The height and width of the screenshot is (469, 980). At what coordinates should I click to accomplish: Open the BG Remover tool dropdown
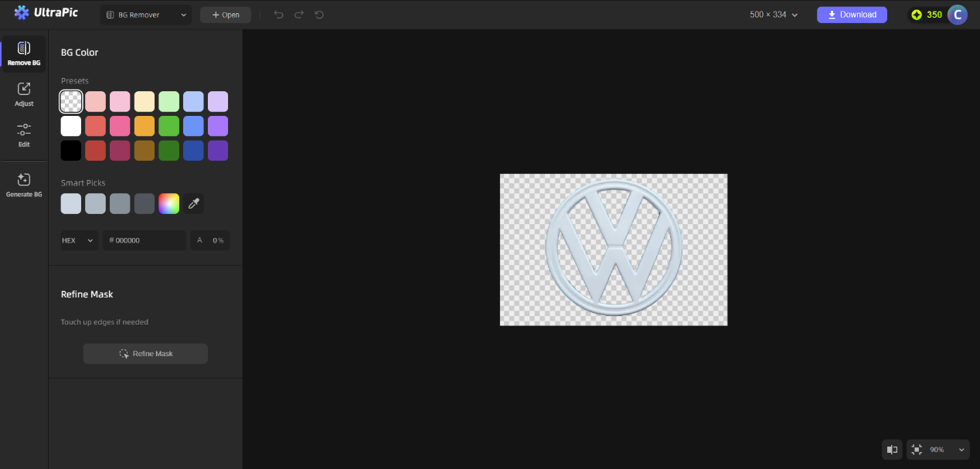click(x=145, y=14)
